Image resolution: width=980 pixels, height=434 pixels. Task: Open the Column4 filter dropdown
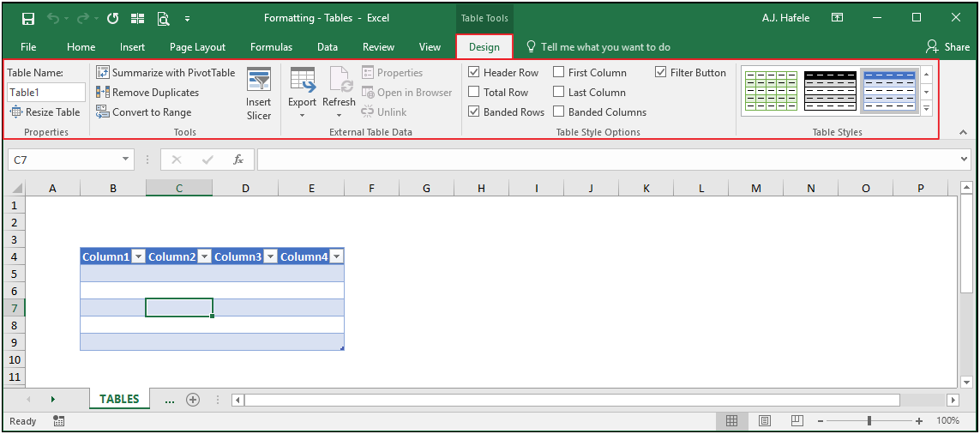click(336, 256)
